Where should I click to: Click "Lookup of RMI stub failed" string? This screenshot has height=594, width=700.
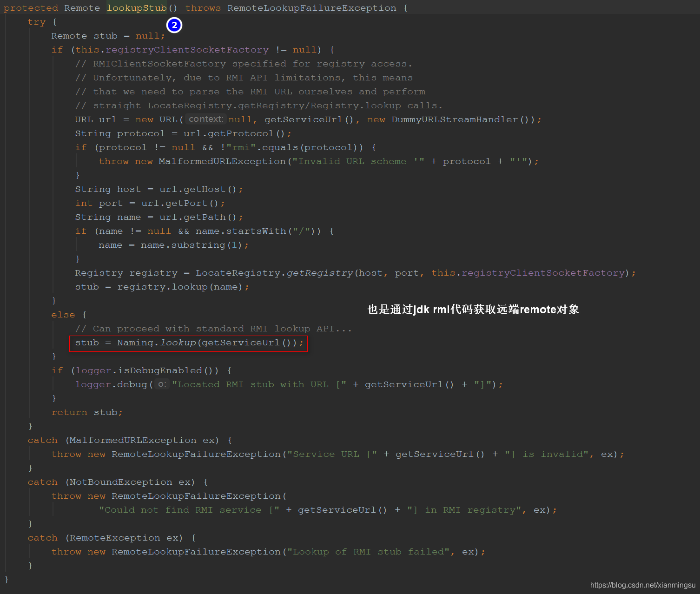click(368, 552)
